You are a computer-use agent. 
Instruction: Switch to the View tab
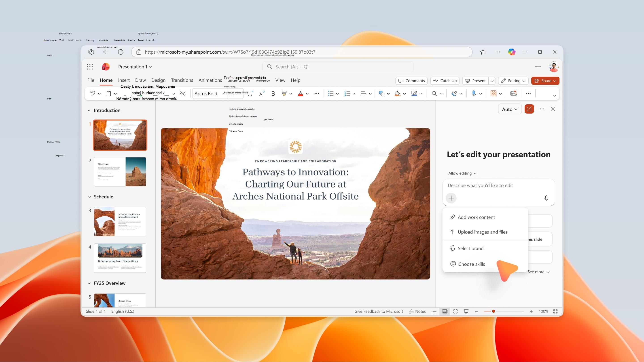point(280,80)
